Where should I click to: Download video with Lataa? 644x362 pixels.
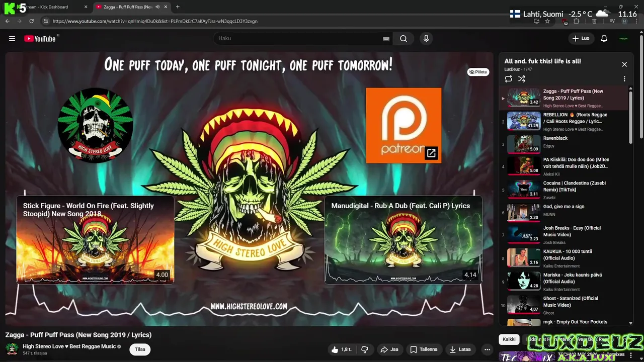460,349
